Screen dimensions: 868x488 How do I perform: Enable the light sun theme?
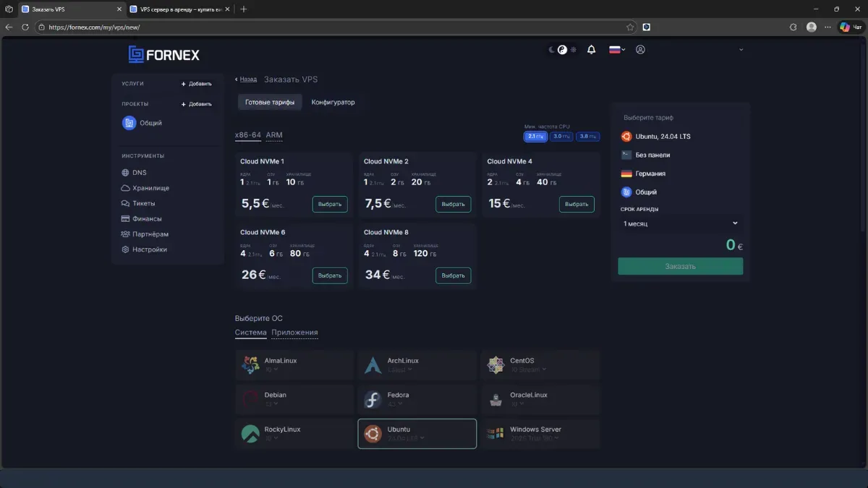point(574,50)
